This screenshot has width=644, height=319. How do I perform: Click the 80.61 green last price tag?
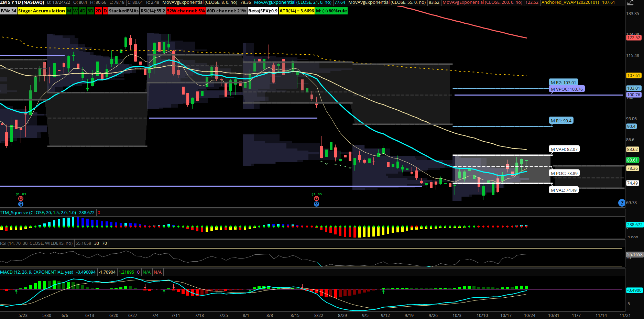click(632, 160)
